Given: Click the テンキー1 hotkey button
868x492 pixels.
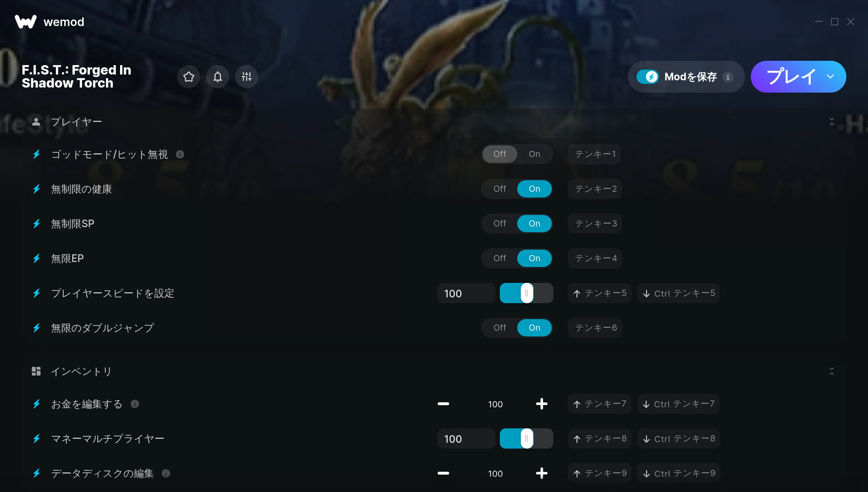Looking at the screenshot, I should (x=595, y=154).
